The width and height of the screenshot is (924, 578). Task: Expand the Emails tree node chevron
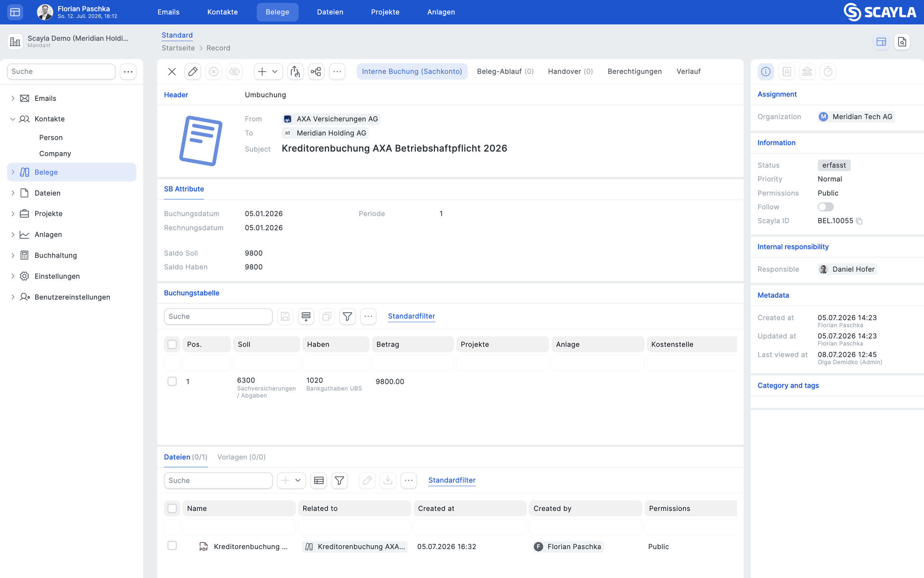pos(13,98)
